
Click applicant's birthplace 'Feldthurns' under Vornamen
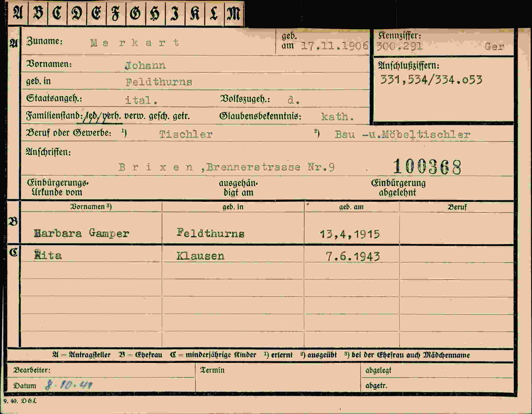coord(159,82)
